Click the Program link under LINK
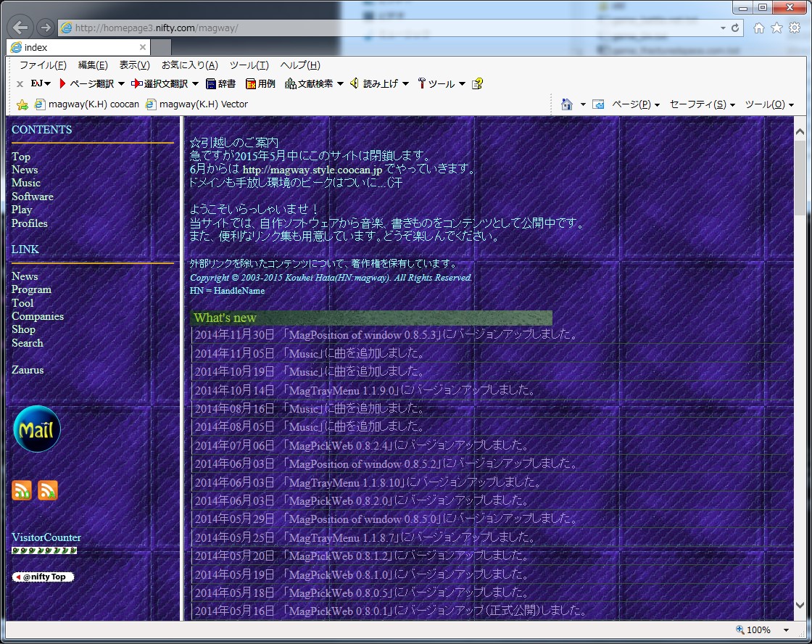The width and height of the screenshot is (812, 644). (32, 289)
